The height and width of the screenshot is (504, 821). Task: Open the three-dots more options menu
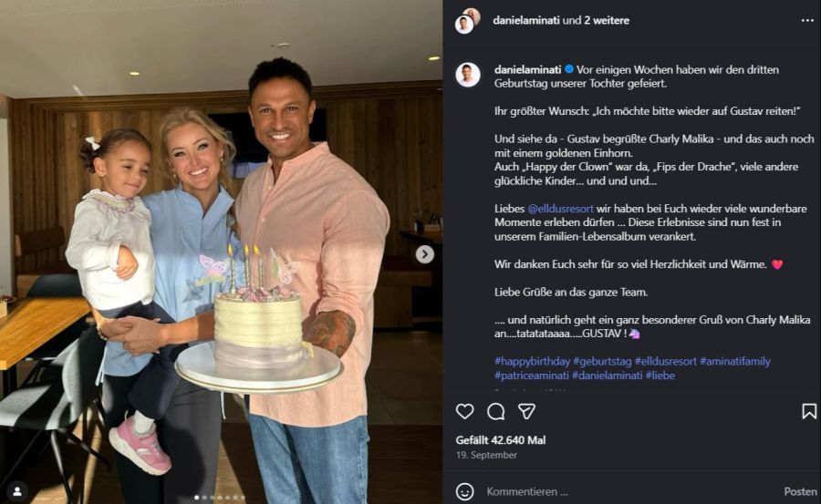[807, 20]
